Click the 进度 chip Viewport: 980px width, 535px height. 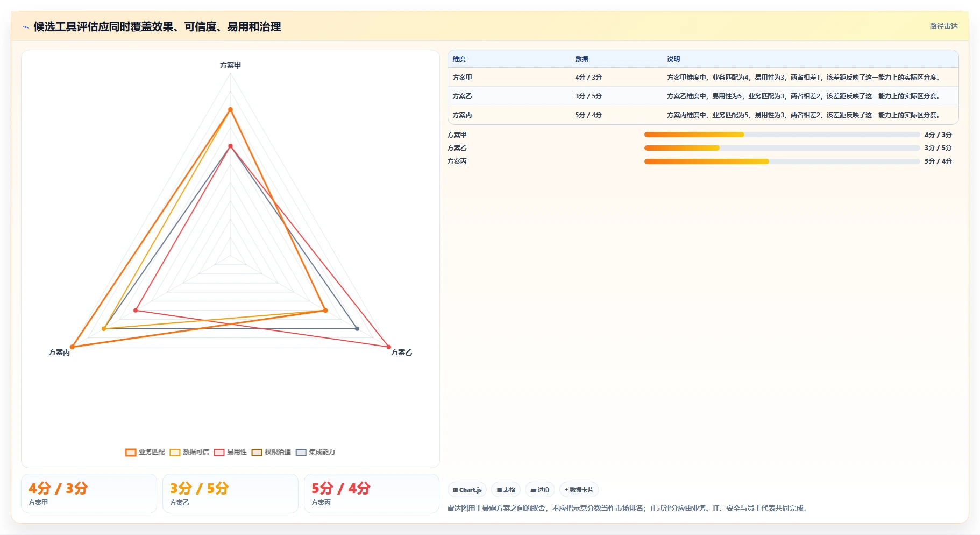[x=540, y=490]
